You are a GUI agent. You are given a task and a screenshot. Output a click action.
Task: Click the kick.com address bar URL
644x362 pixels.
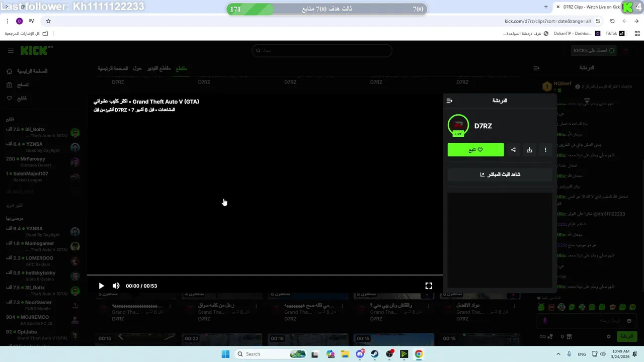(x=547, y=21)
